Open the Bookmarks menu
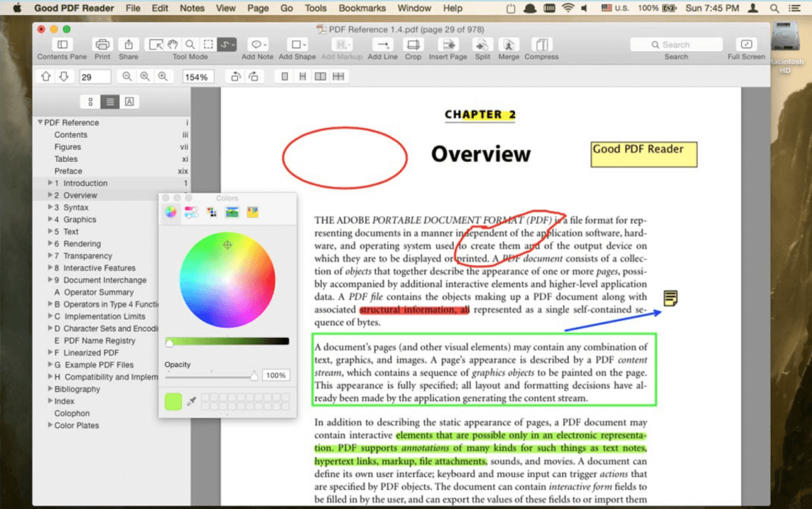The image size is (812, 509). tap(362, 8)
